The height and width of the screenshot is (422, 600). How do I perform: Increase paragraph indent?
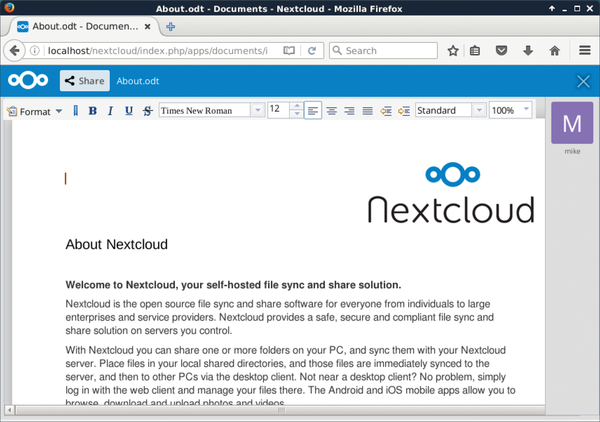click(404, 111)
